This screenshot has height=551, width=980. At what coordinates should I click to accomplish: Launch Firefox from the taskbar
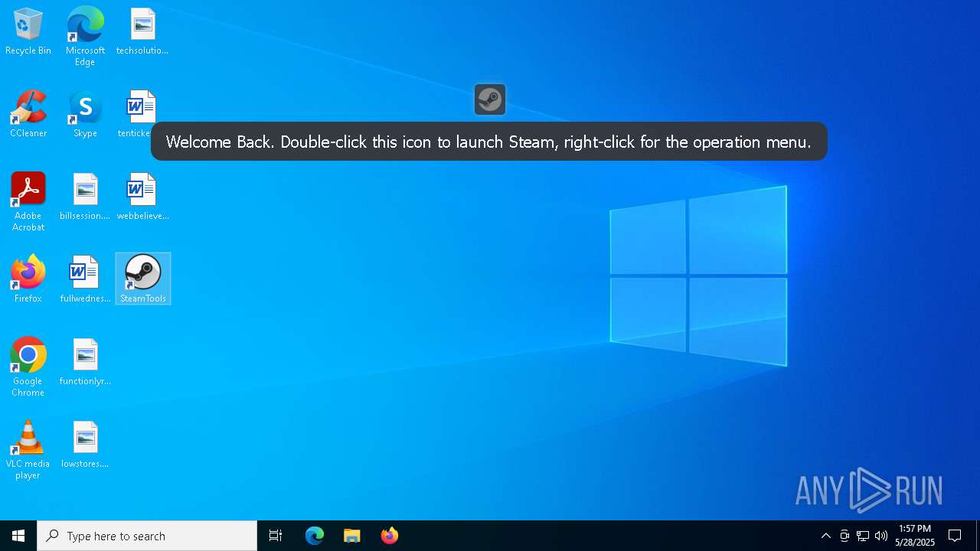[390, 536]
